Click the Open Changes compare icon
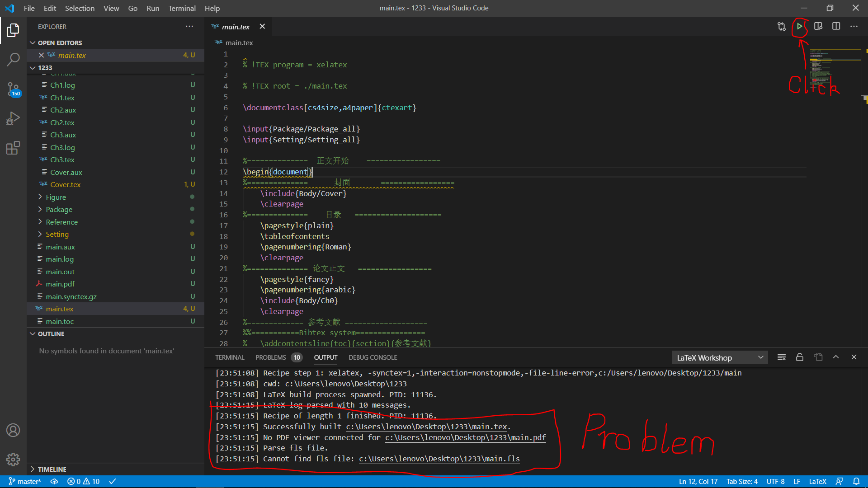Image resolution: width=868 pixels, height=488 pixels. (x=781, y=26)
